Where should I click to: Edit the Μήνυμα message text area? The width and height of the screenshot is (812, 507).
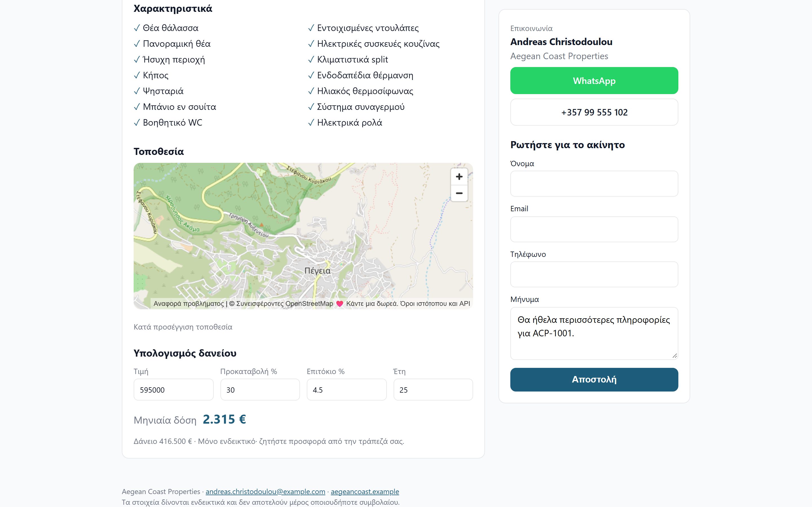tap(594, 333)
